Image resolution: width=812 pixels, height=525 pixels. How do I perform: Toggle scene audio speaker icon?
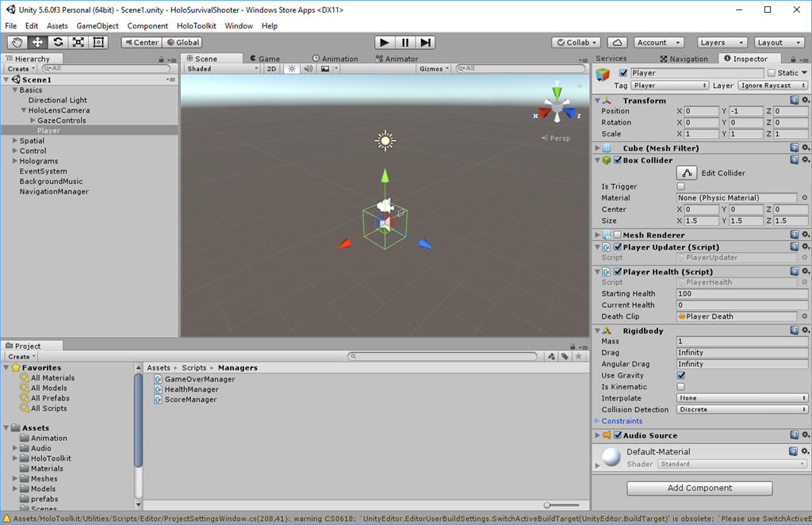coord(308,68)
